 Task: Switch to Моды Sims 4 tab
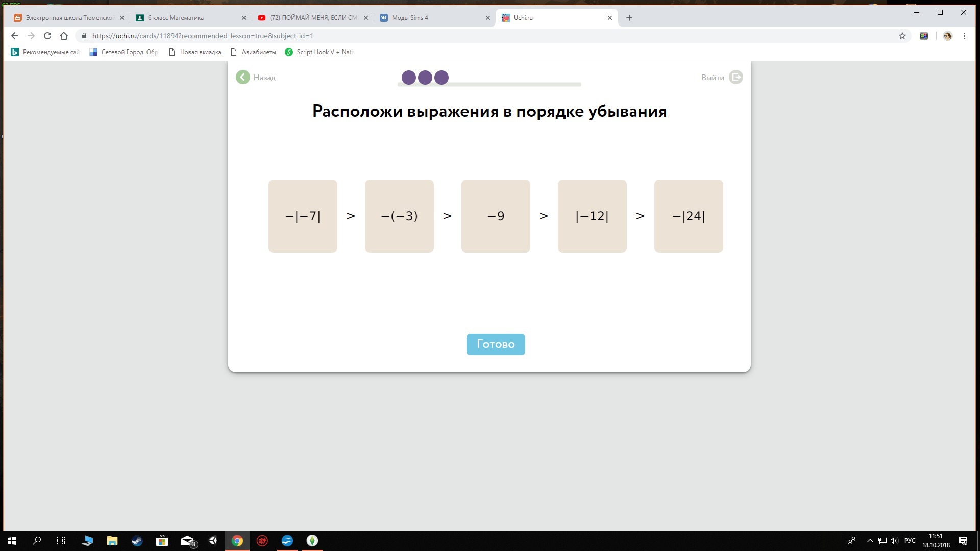[410, 18]
